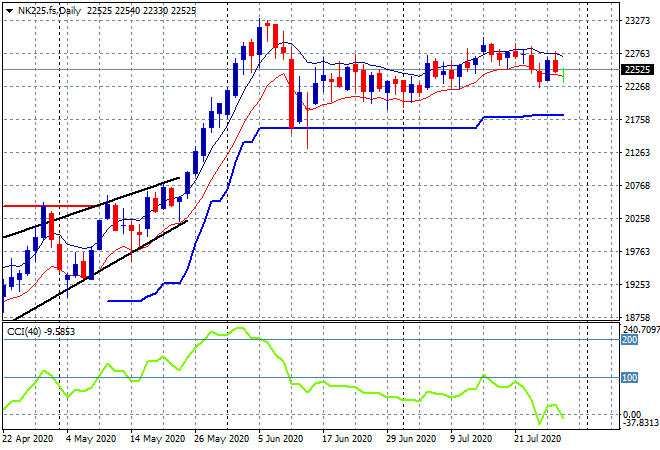Click the CCI scale value -37.8313
The height and width of the screenshot is (450, 660).
(641, 423)
